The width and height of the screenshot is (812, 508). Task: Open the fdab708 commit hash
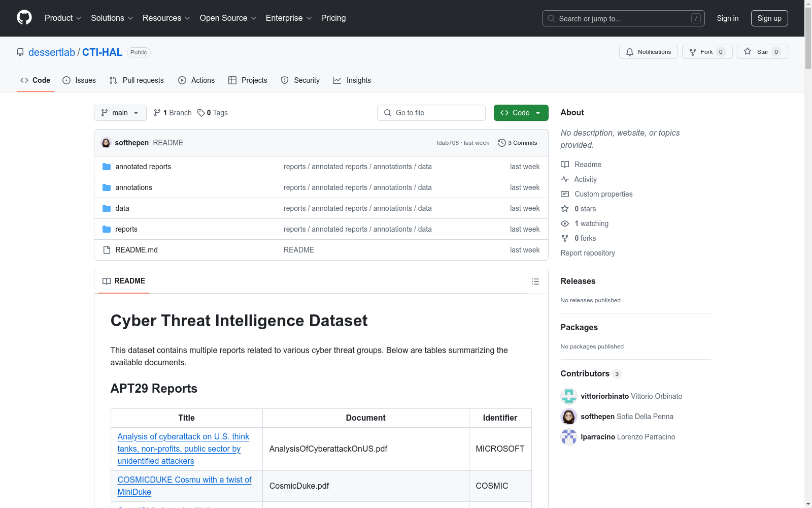(x=448, y=143)
